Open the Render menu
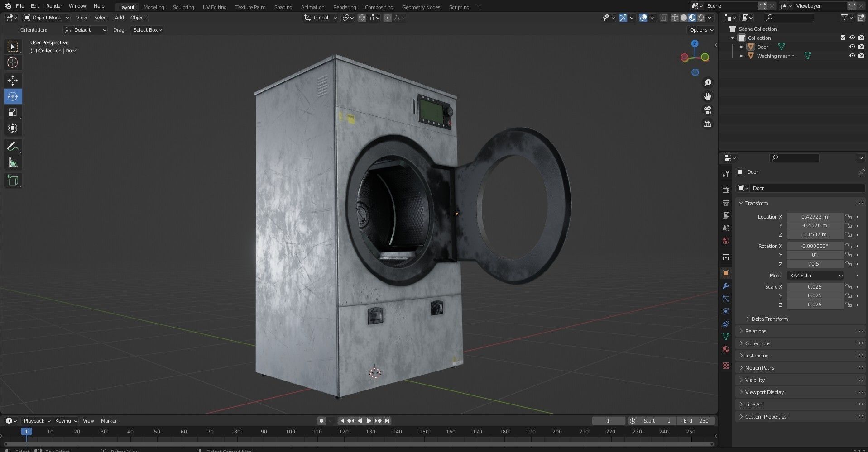The height and width of the screenshot is (452, 868). click(x=54, y=6)
